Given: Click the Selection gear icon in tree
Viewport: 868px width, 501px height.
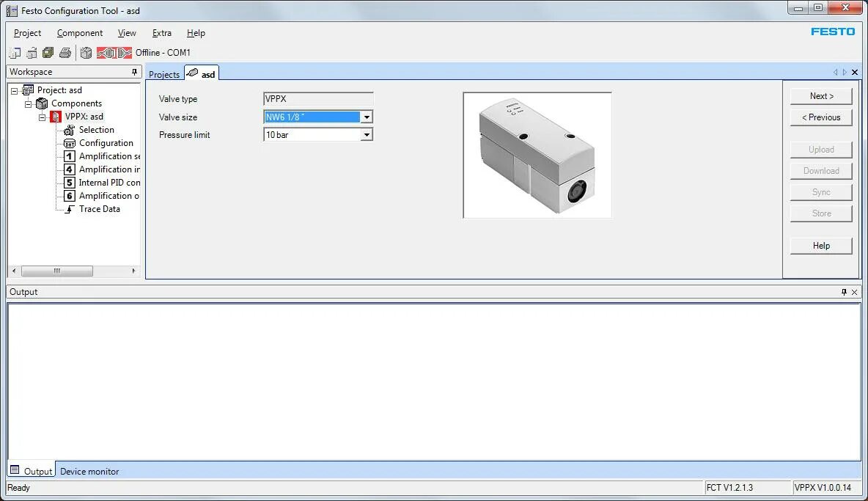Looking at the screenshot, I should point(69,130).
